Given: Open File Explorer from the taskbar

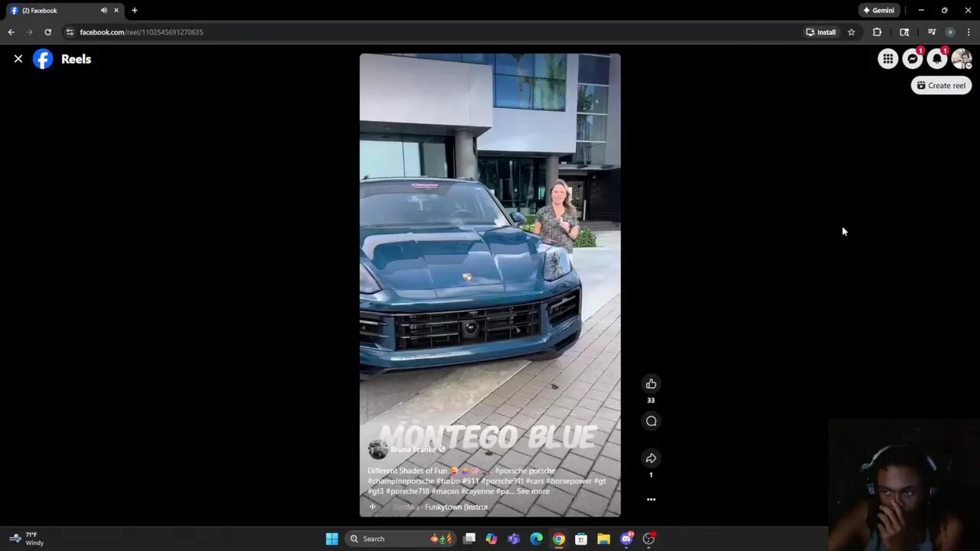Looking at the screenshot, I should pyautogui.click(x=603, y=539).
